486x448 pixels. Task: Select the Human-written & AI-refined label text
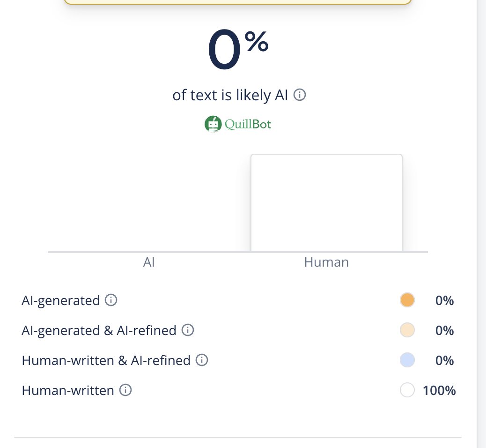[x=106, y=360]
